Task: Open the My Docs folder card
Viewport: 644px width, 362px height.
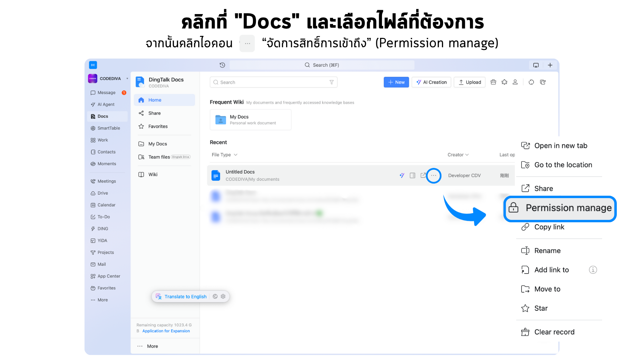Action: coord(251,120)
